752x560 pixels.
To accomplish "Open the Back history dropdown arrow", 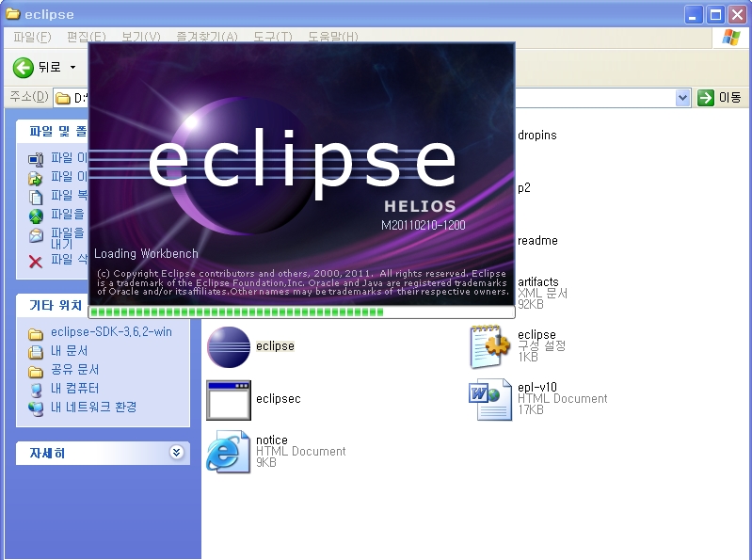I will (x=72, y=68).
